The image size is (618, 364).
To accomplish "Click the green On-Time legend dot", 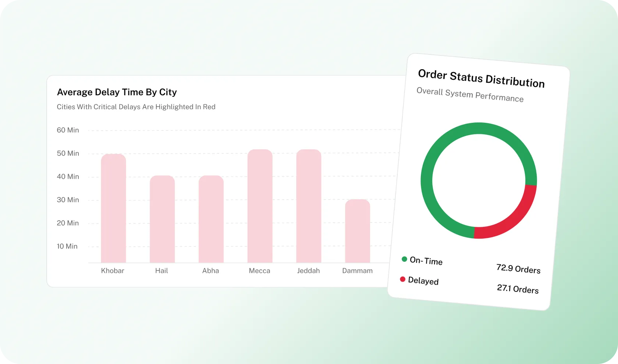I will 404,259.
